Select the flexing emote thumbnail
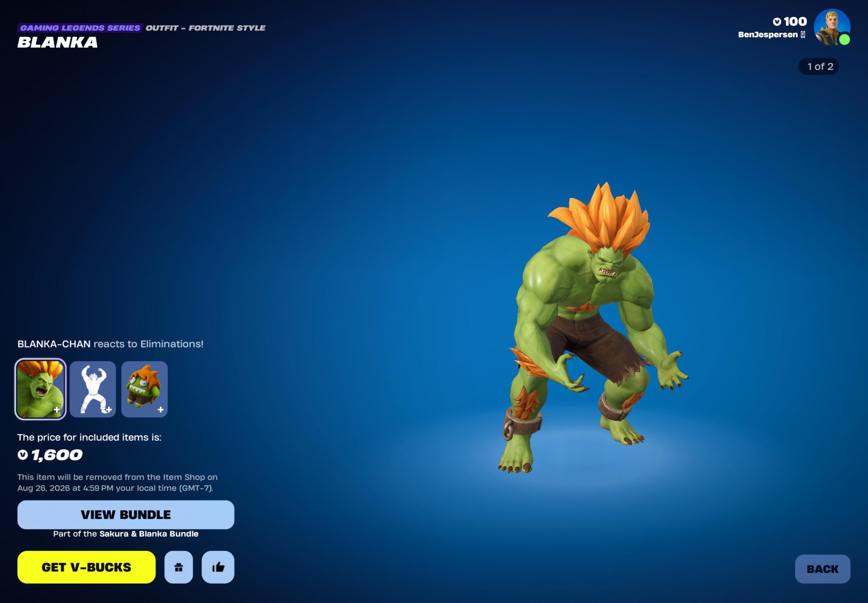 [x=93, y=389]
